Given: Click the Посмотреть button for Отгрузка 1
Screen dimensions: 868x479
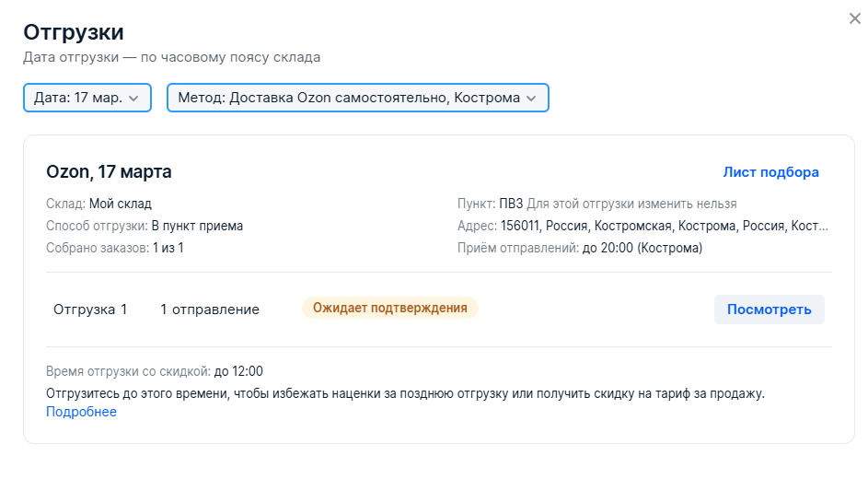Looking at the screenshot, I should tap(769, 310).
